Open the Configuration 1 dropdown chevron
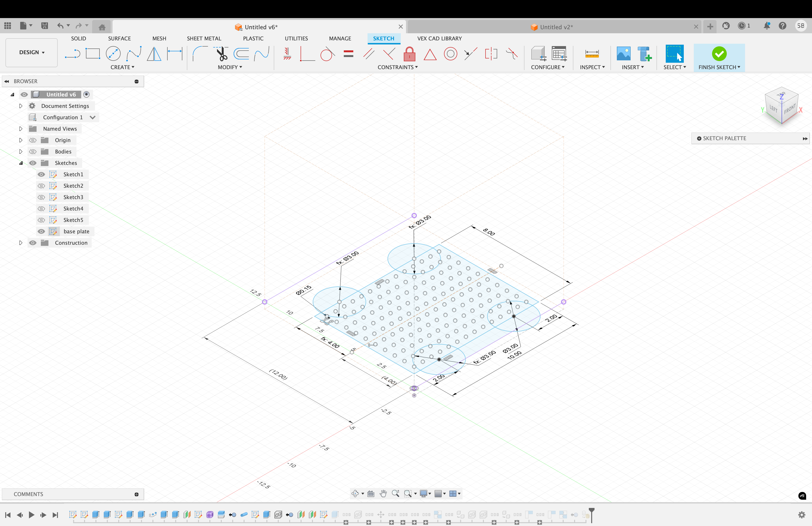Viewport: 812px width, 526px height. tap(92, 117)
